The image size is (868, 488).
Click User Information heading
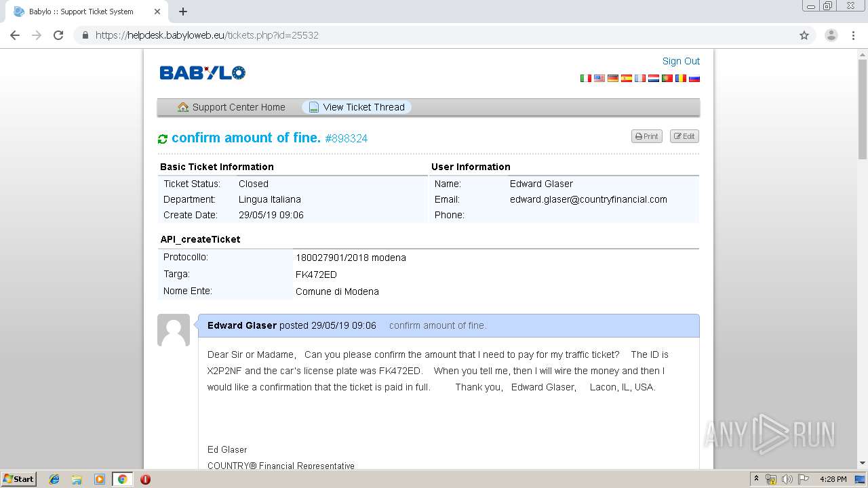tap(471, 167)
